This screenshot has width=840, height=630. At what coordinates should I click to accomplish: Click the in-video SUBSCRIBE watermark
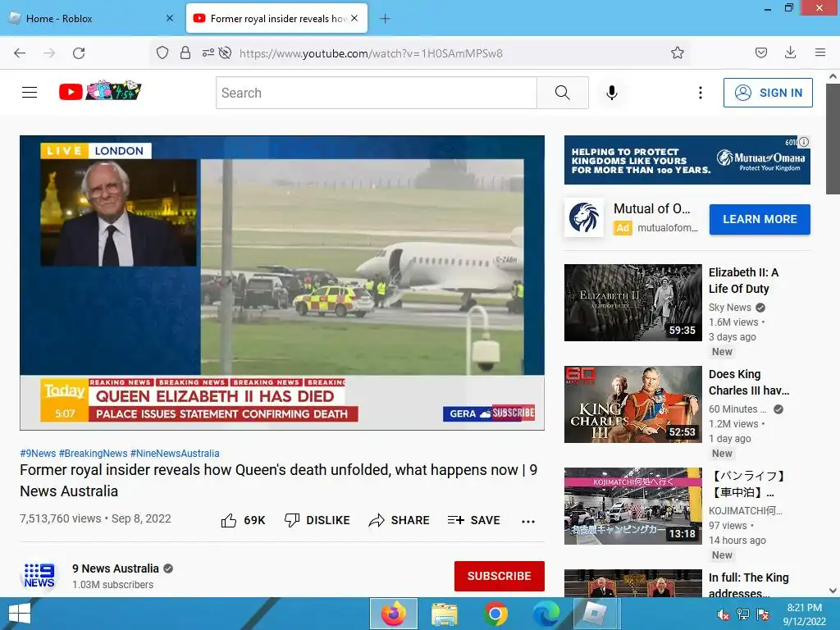point(514,413)
